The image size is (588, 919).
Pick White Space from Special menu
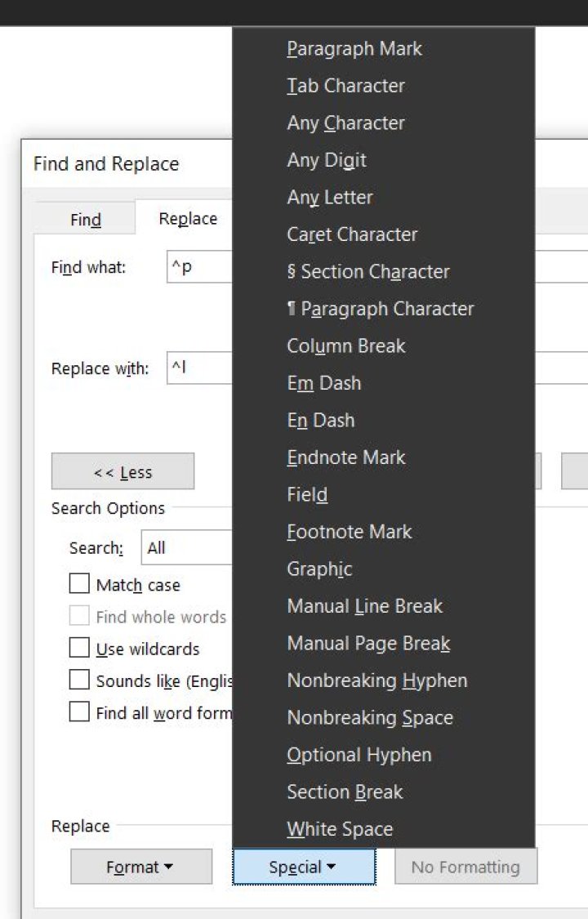point(340,829)
